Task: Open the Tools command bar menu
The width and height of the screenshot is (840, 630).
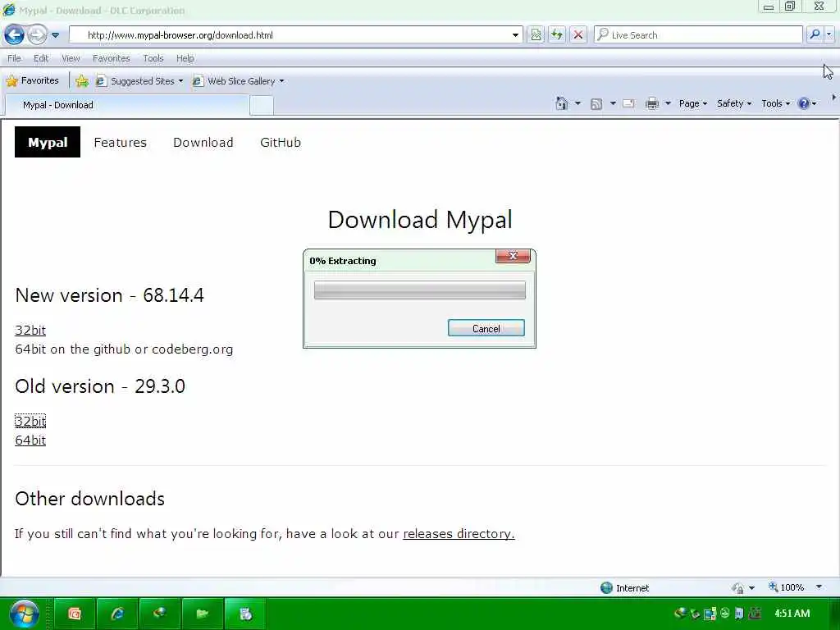Action: pyautogui.click(x=775, y=103)
